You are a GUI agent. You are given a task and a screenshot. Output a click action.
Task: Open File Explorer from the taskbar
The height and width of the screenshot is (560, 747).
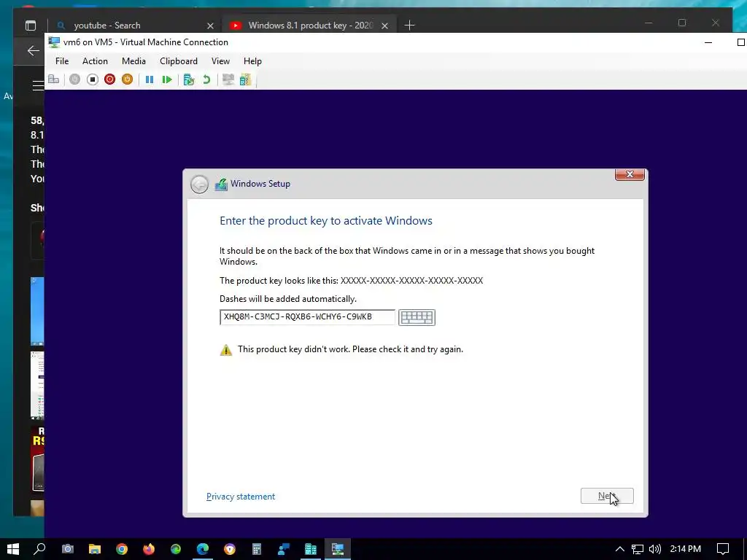point(95,549)
